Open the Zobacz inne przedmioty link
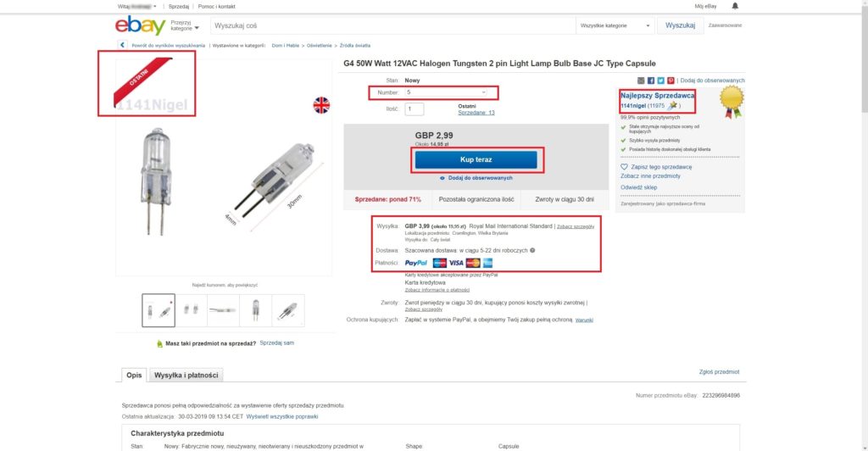This screenshot has height=451, width=868. (x=648, y=177)
